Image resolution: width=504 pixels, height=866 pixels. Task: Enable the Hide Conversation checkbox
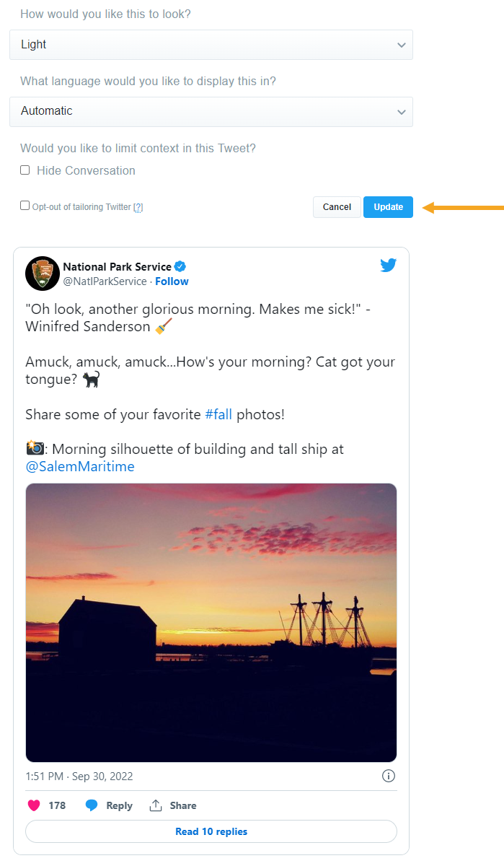25,170
